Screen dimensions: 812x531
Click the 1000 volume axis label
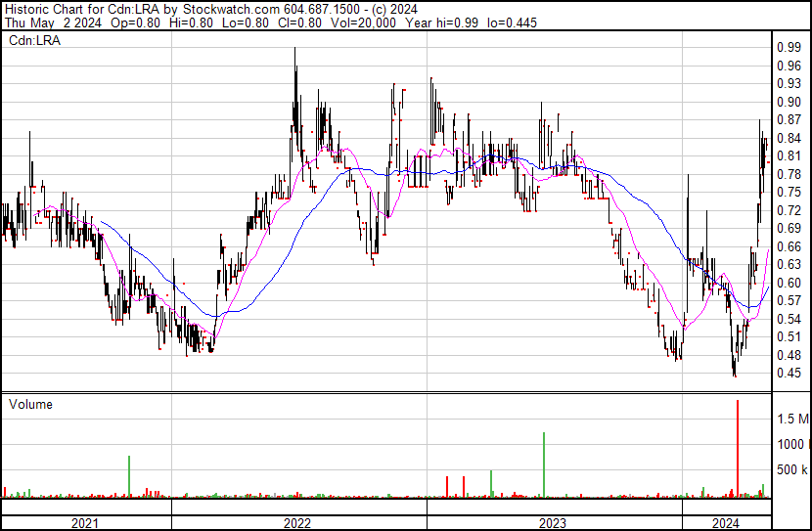(790, 445)
